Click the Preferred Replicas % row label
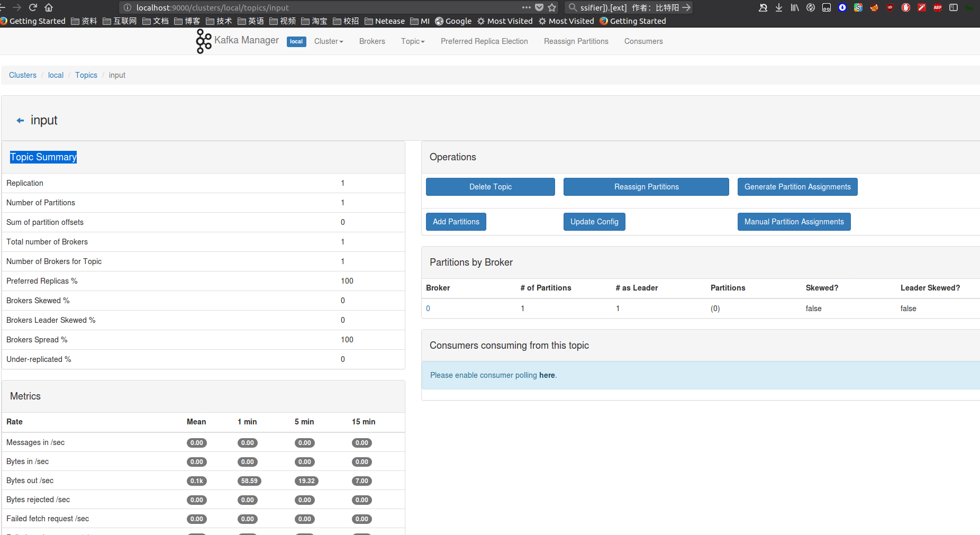 [42, 281]
